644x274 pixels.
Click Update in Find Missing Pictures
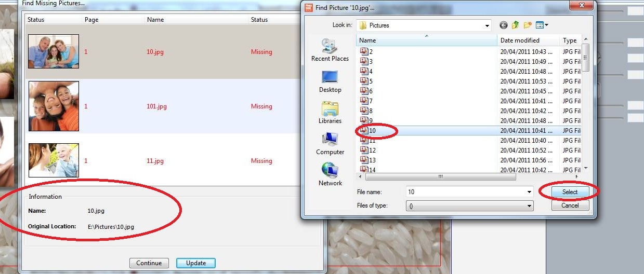click(195, 263)
